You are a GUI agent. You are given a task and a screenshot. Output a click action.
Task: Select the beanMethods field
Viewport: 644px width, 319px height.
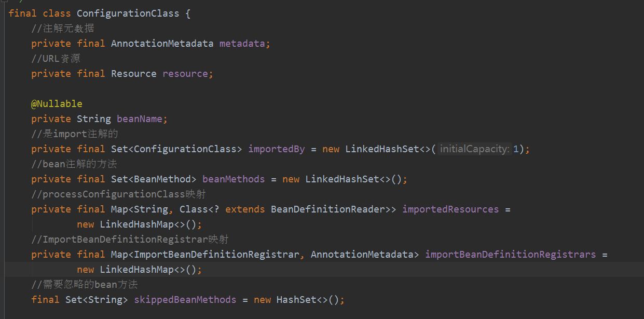233,179
